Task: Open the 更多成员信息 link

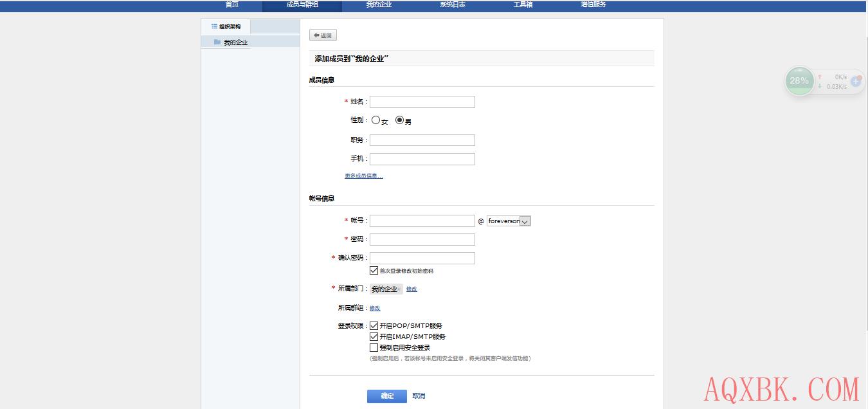Action: coord(364,176)
